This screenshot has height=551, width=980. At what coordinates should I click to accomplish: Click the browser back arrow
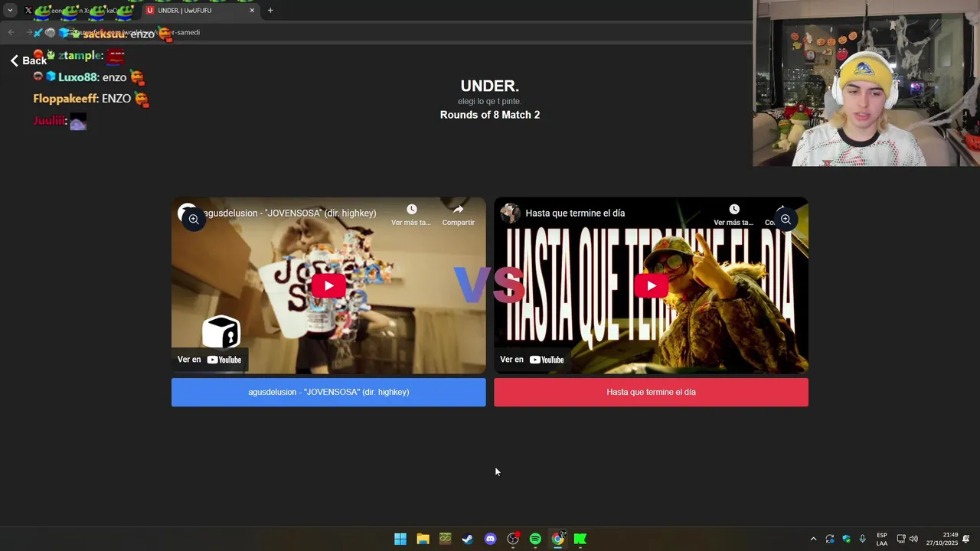pyautogui.click(x=11, y=32)
